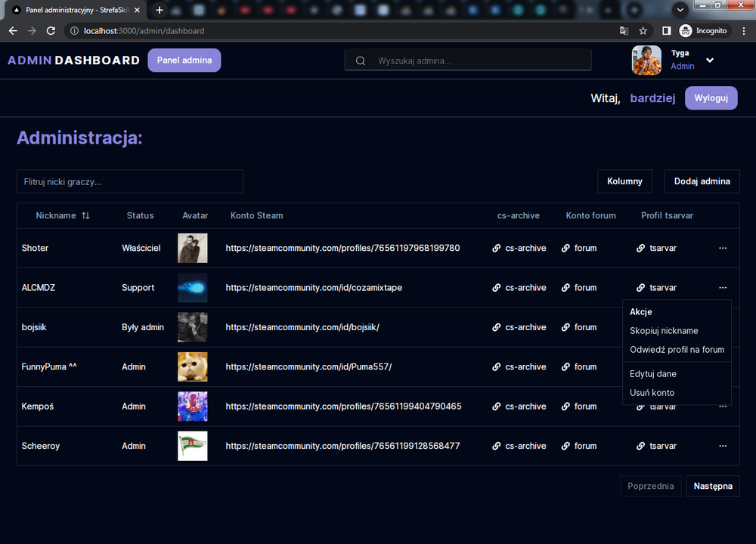Open cs-archive link for bojsiik
The width and height of the screenshot is (756, 544).
pyautogui.click(x=519, y=327)
